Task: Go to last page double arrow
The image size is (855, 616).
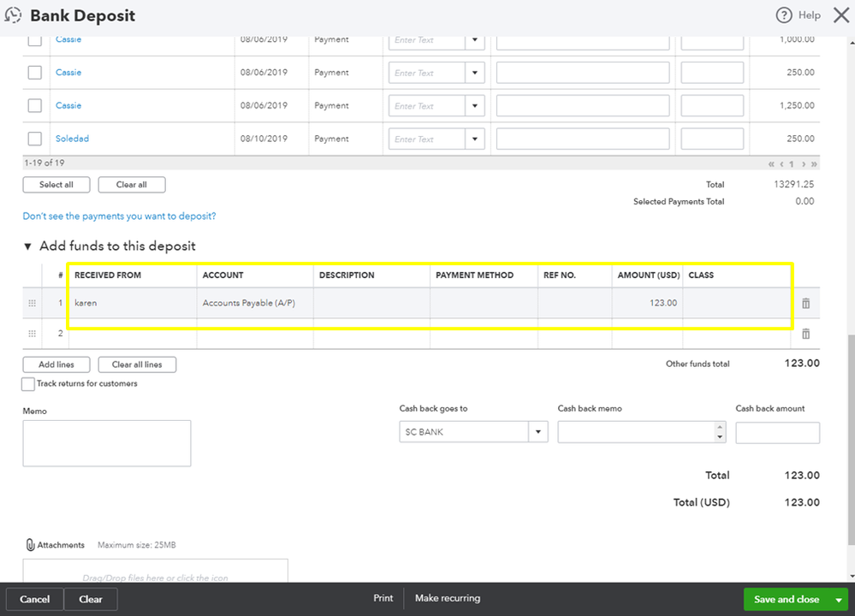Action: 814,163
